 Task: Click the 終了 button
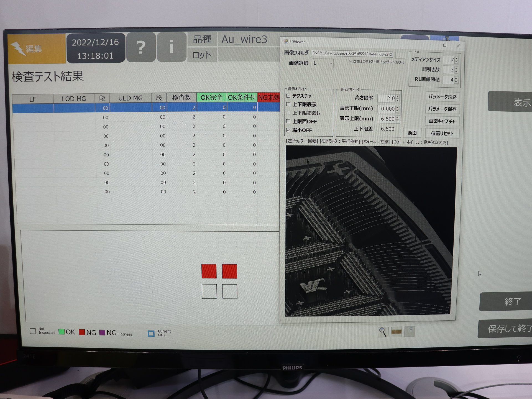click(x=506, y=301)
